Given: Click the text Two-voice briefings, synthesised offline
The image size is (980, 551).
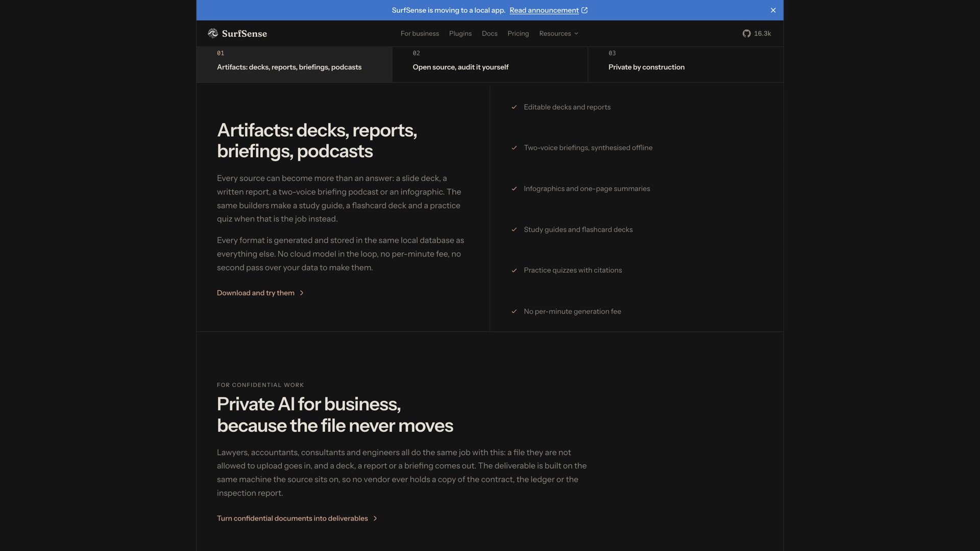Looking at the screenshot, I should (x=588, y=148).
